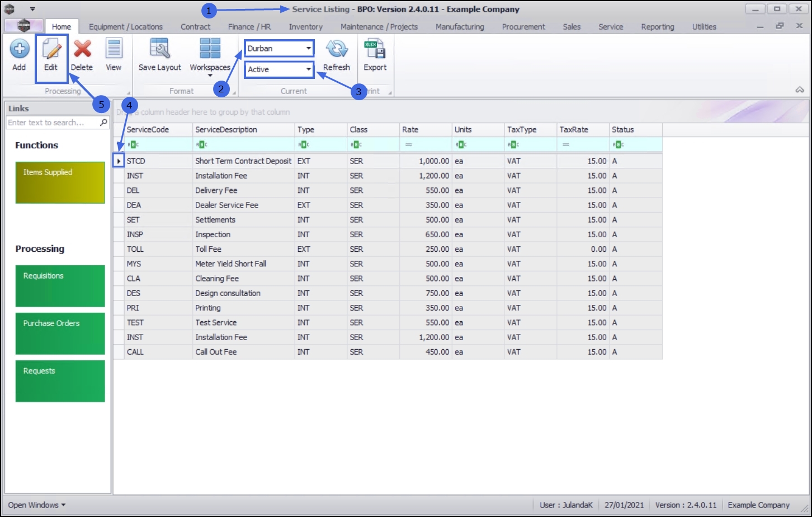Open the Open Windows menu
The height and width of the screenshot is (517, 812).
point(37,505)
